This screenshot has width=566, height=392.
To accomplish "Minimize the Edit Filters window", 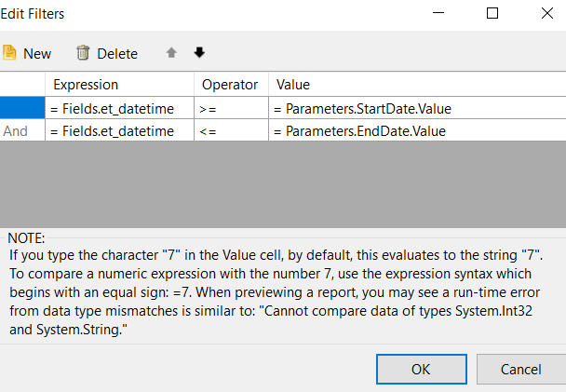I will (x=440, y=14).
